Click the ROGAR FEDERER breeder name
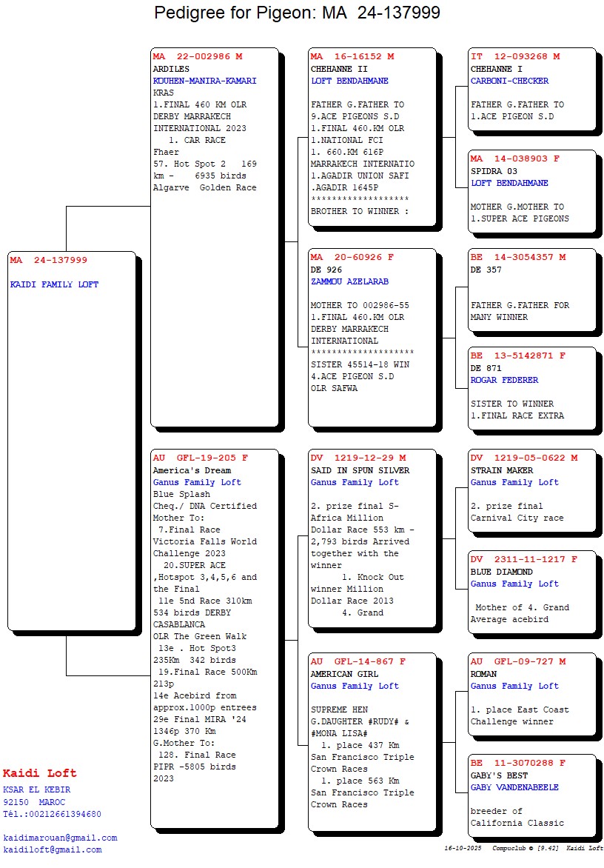Viewport: 604px width, 868px height. pos(504,380)
